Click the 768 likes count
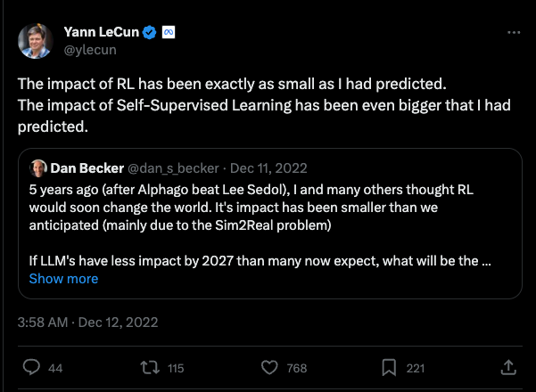This screenshot has height=392, width=536. coord(297,368)
